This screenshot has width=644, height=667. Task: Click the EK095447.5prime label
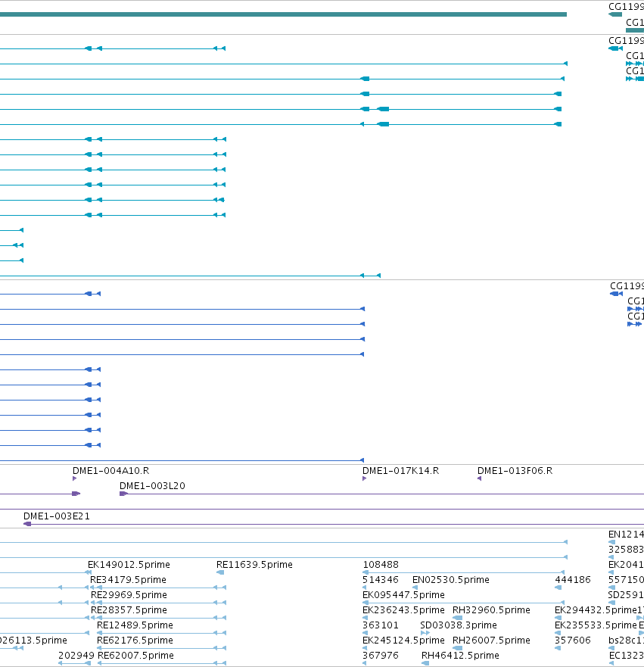pyautogui.click(x=403, y=594)
